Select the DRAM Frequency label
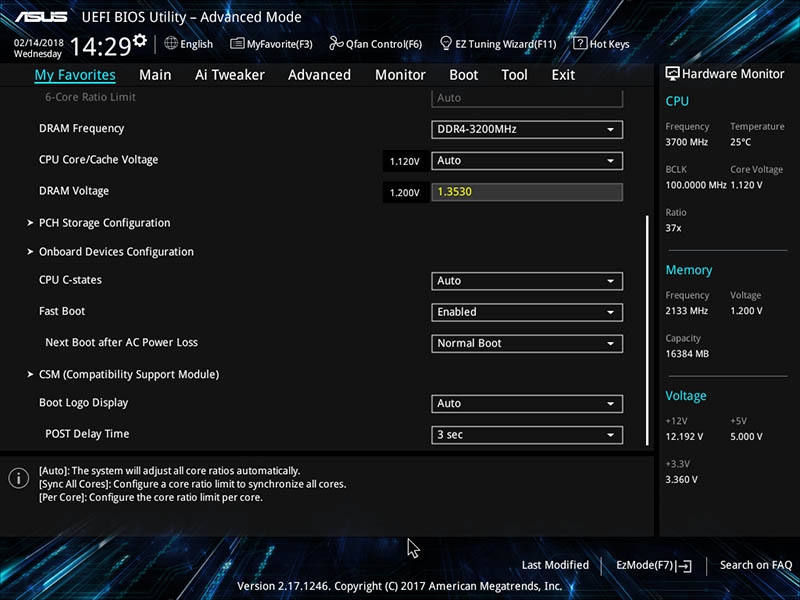This screenshot has height=600, width=800. [82, 129]
